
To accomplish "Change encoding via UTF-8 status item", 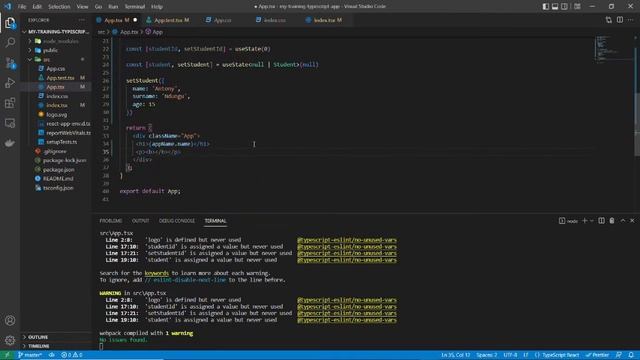I will 510,355.
